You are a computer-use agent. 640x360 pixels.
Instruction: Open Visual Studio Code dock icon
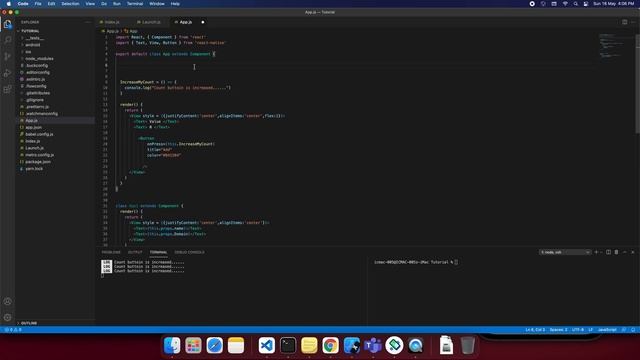267,346
